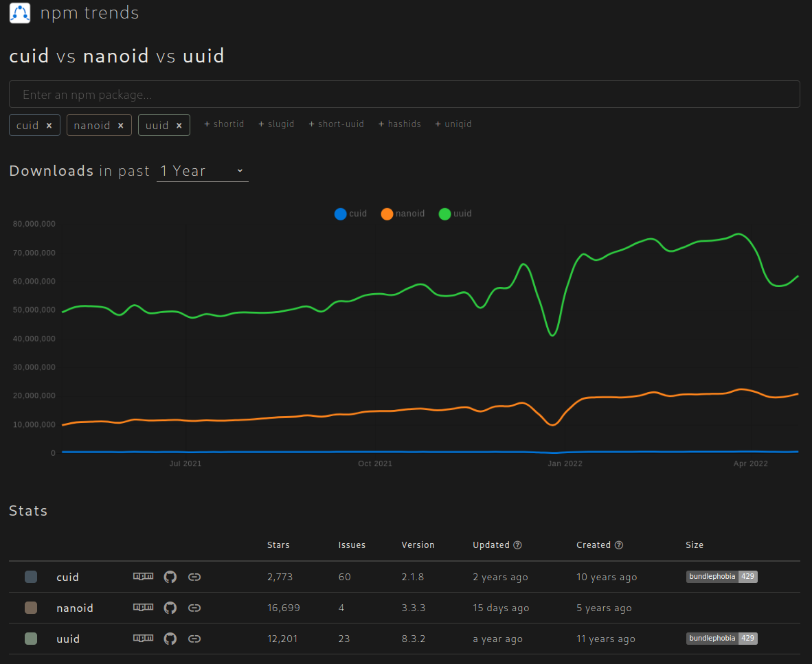812x664 pixels.
Task: Click the cuid color swatch in Stats
Action: [31, 577]
